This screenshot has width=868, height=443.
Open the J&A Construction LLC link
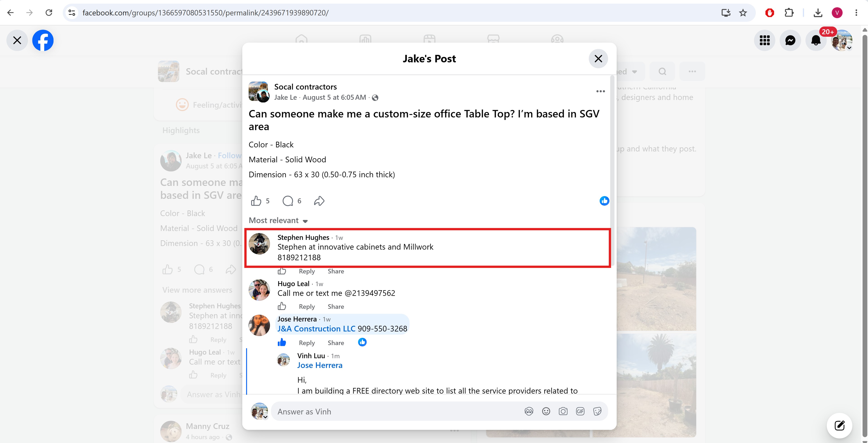coord(316,329)
